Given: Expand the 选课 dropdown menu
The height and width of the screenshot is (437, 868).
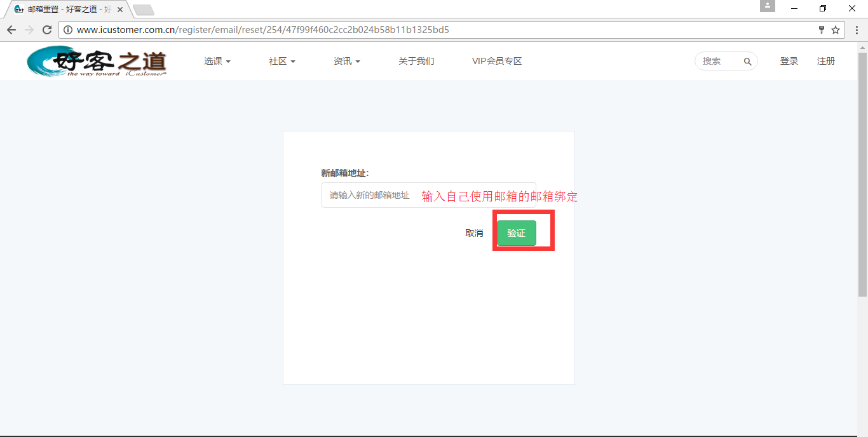Looking at the screenshot, I should (x=217, y=62).
